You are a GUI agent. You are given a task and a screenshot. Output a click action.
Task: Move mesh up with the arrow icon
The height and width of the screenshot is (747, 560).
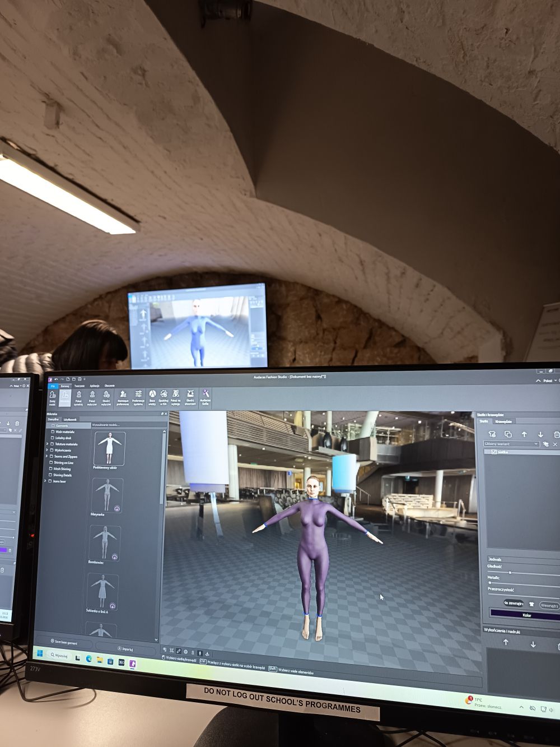click(x=524, y=434)
